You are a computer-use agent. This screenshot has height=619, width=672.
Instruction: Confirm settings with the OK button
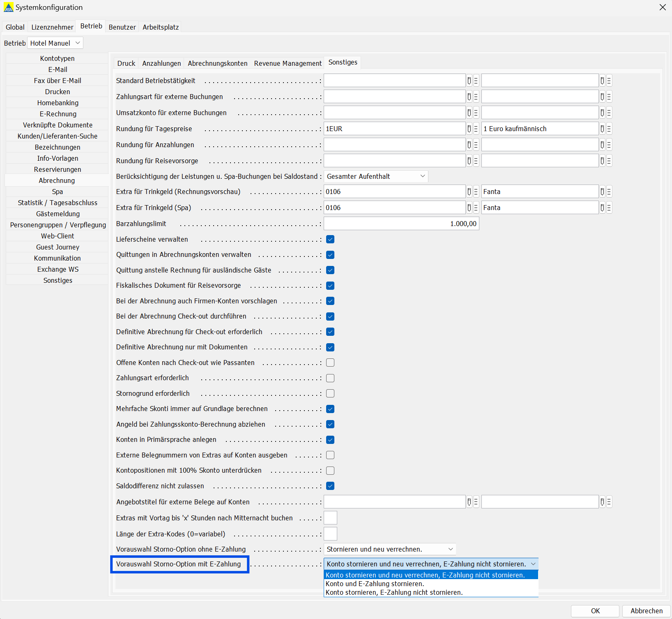[595, 611]
